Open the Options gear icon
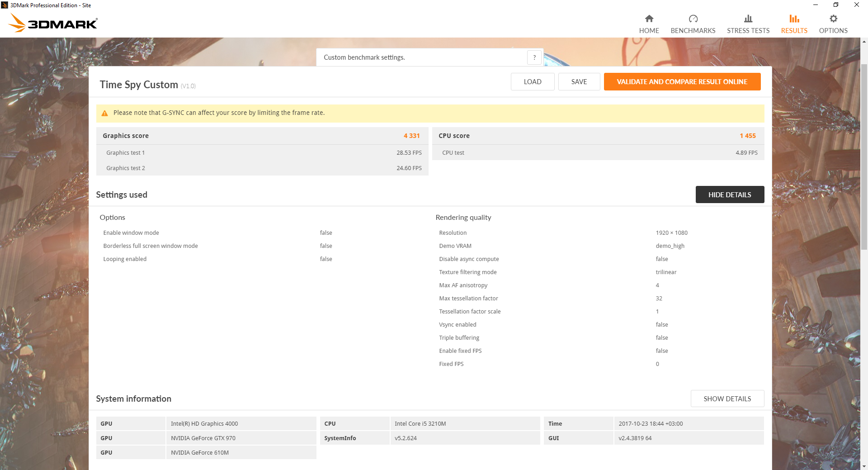Viewport: 868px width, 470px height. [833, 19]
